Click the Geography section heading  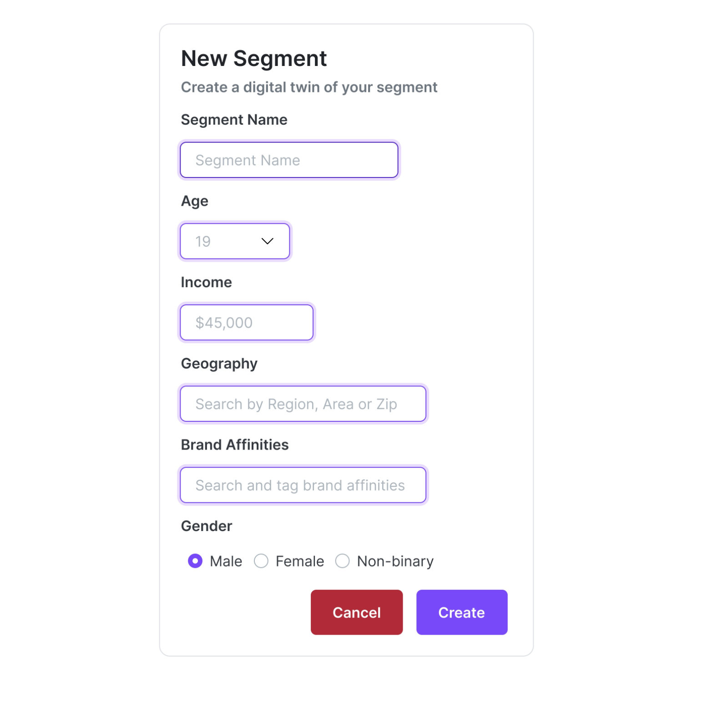[x=219, y=363]
